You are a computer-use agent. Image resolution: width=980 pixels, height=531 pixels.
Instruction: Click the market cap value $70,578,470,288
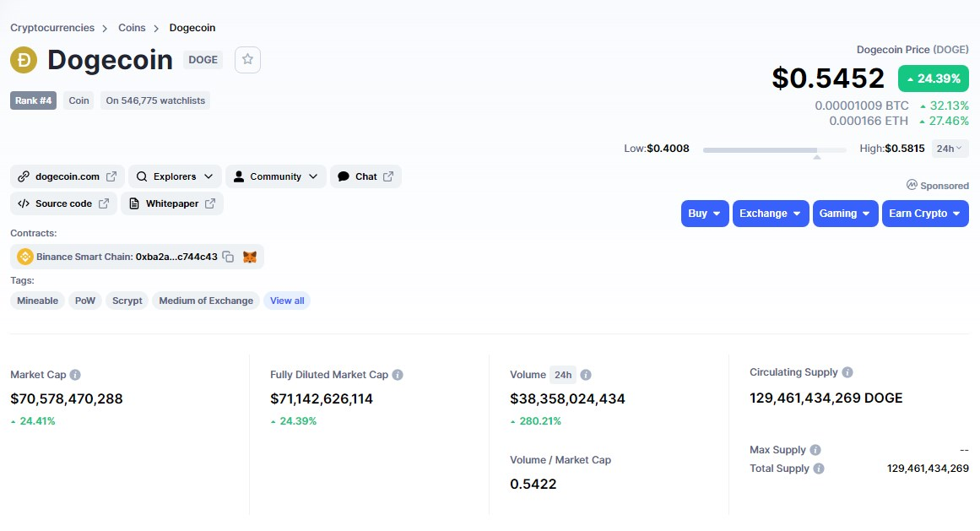66,398
